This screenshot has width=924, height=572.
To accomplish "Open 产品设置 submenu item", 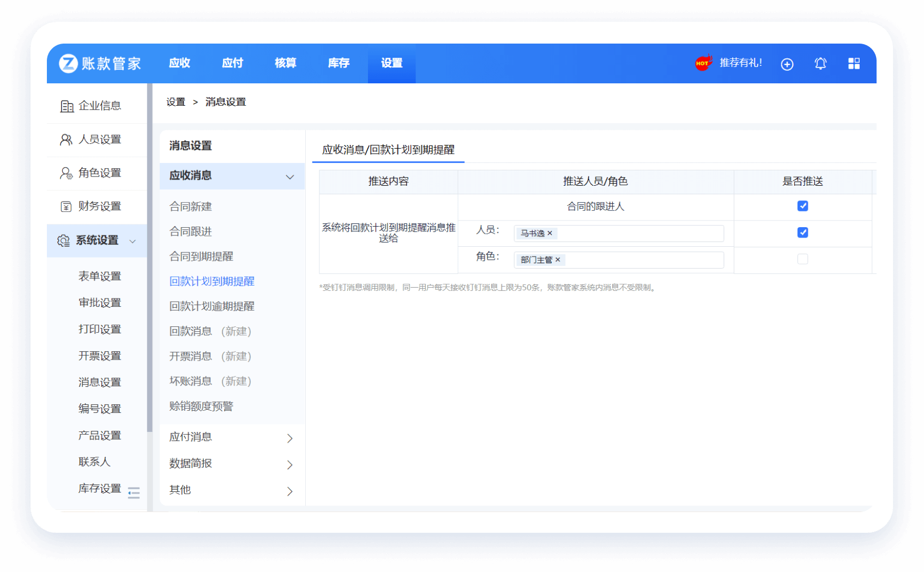I will coord(100,436).
